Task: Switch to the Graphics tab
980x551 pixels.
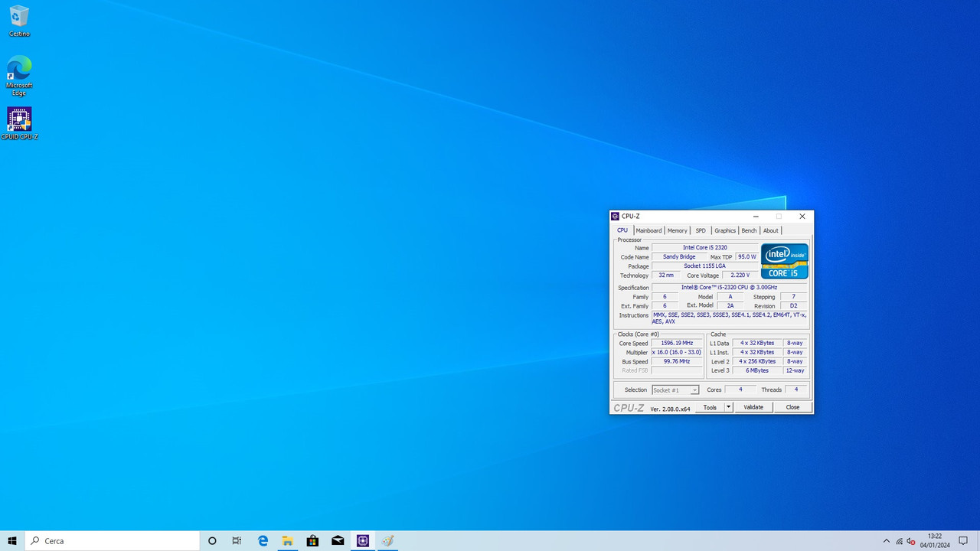Action: pyautogui.click(x=725, y=230)
